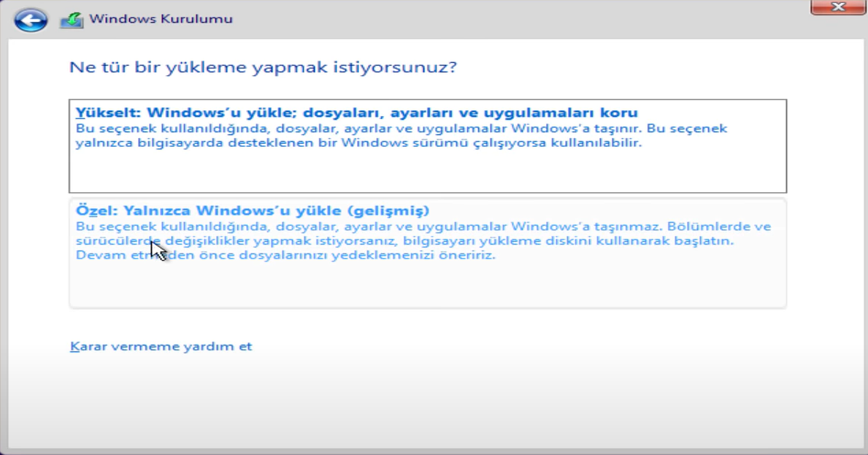
Task: Click the heading Ne tür bir yükleme yapmak istiyorsunuz?
Action: [263, 67]
